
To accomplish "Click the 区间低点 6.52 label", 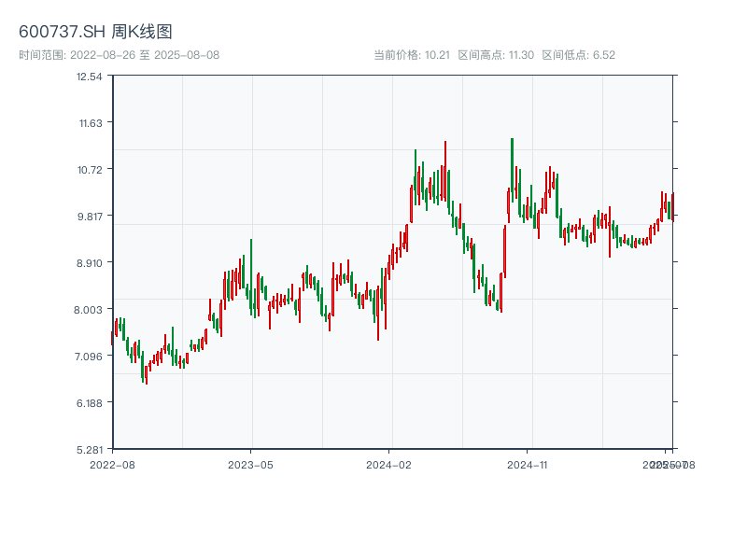I will (x=578, y=55).
